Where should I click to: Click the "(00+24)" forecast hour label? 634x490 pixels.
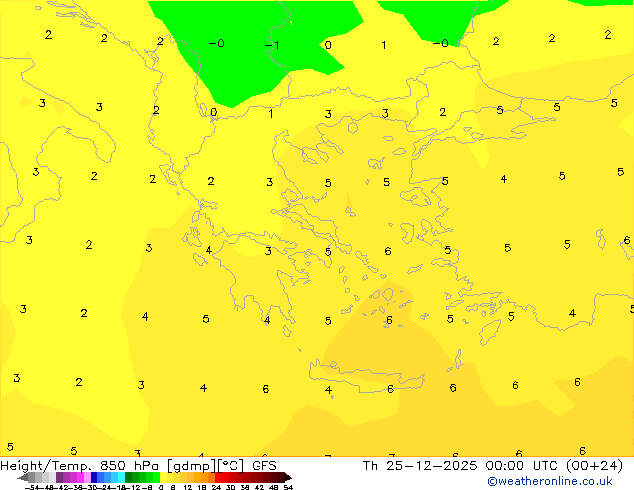pyautogui.click(x=594, y=466)
